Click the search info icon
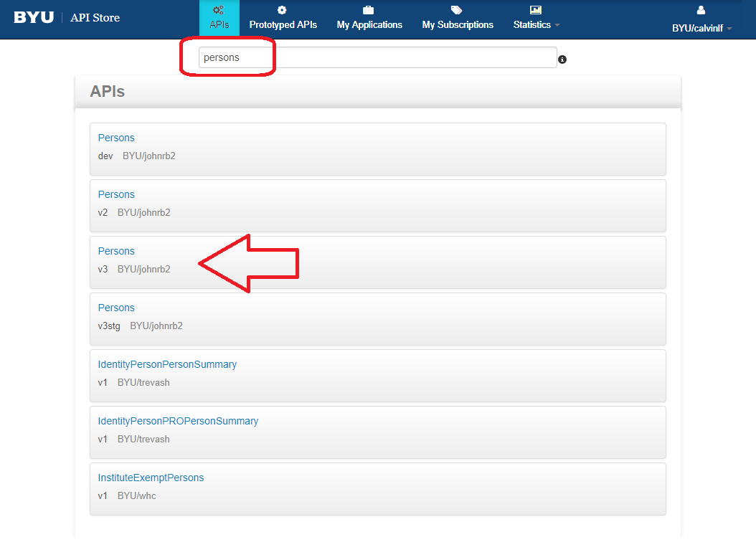This screenshot has height=560, width=756. coord(562,60)
